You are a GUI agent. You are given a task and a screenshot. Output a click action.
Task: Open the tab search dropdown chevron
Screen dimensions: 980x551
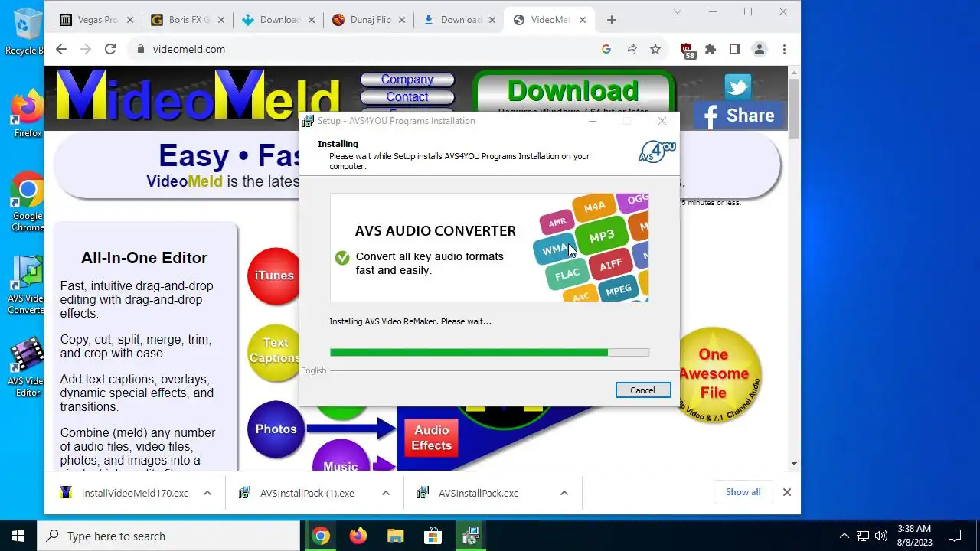pos(678,11)
